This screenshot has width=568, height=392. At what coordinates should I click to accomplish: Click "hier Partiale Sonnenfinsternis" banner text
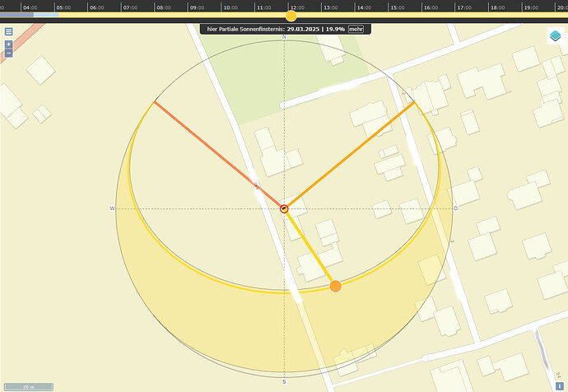pyautogui.click(x=246, y=29)
